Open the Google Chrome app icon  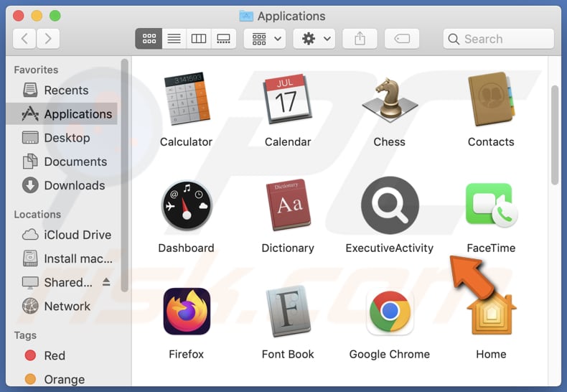click(x=390, y=312)
